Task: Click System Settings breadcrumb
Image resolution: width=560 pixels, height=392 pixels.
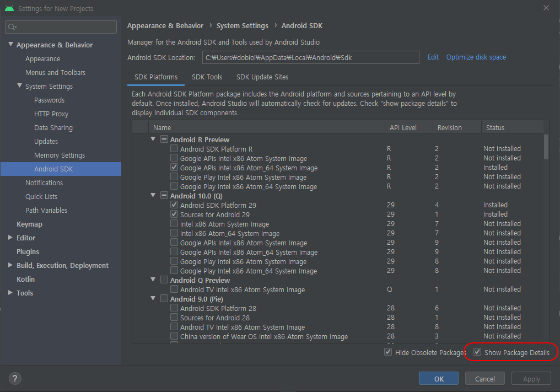Action: pyautogui.click(x=242, y=26)
